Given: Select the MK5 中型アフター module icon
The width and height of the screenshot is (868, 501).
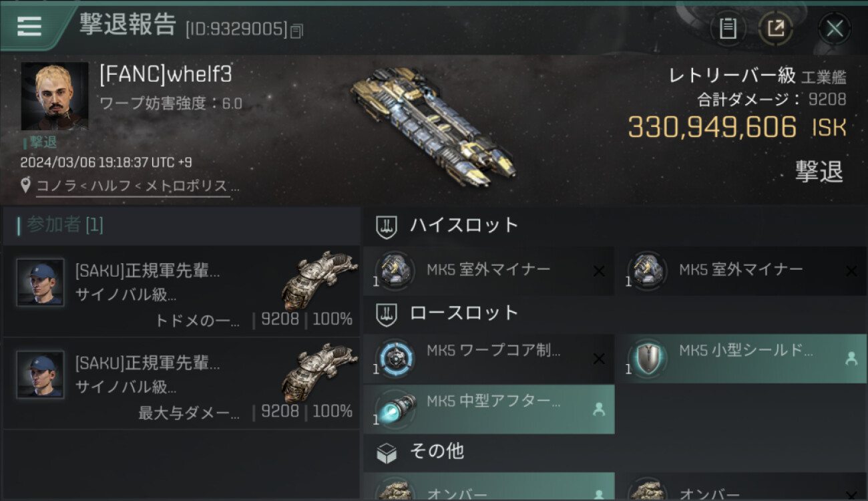Looking at the screenshot, I should [394, 409].
